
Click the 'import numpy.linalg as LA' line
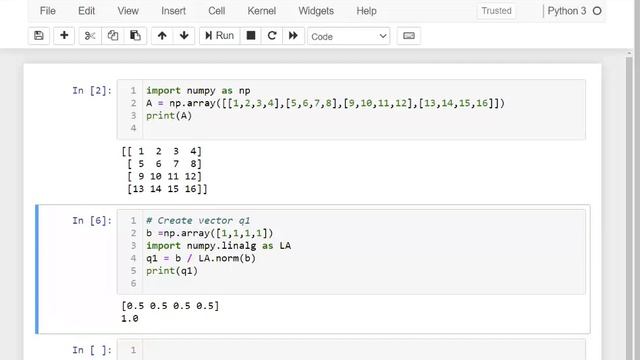tap(218, 246)
